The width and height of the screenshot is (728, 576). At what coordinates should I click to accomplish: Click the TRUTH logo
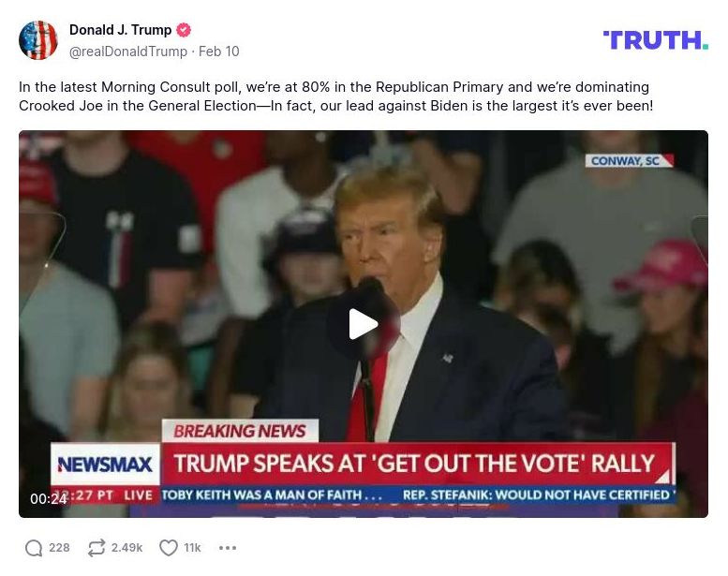point(656,40)
